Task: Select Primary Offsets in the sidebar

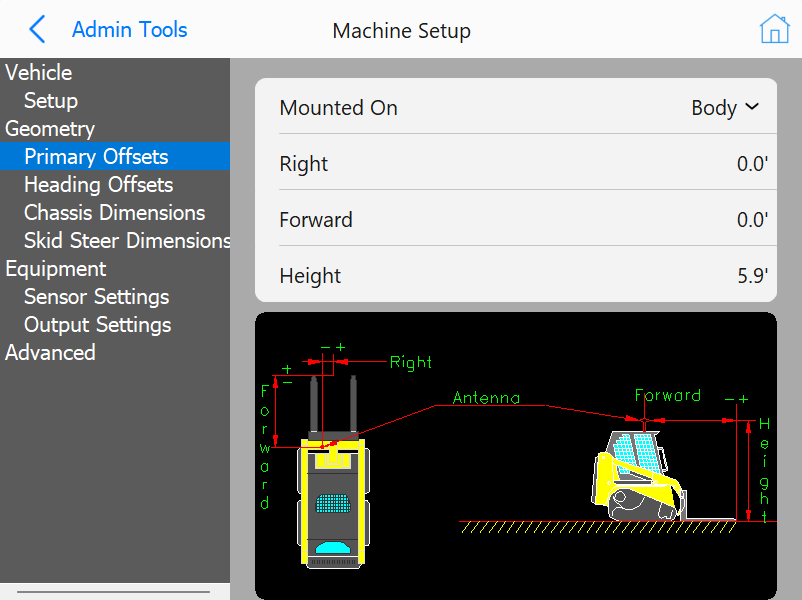Action: (115, 156)
